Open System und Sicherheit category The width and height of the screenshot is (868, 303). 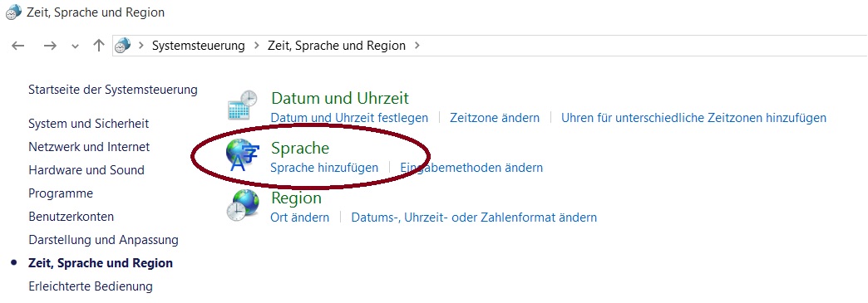tap(89, 124)
